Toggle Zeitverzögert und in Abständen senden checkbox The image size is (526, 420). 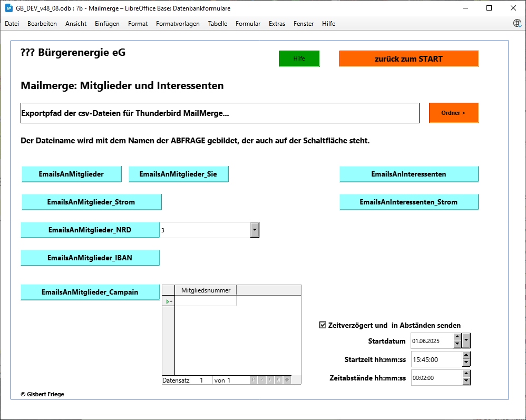coord(323,325)
